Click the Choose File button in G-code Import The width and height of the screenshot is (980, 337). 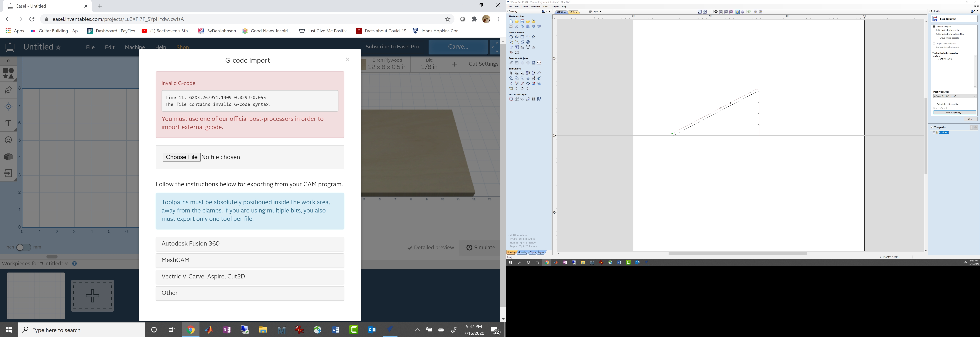point(182,157)
